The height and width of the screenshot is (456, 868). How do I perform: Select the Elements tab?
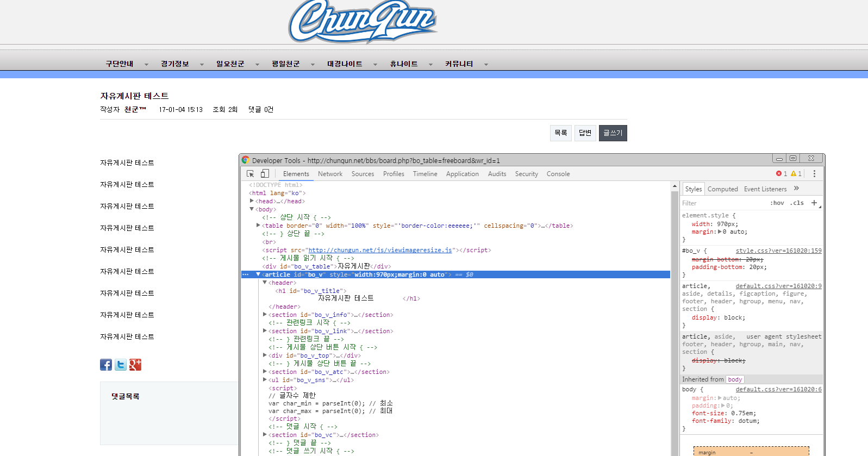[x=296, y=174]
